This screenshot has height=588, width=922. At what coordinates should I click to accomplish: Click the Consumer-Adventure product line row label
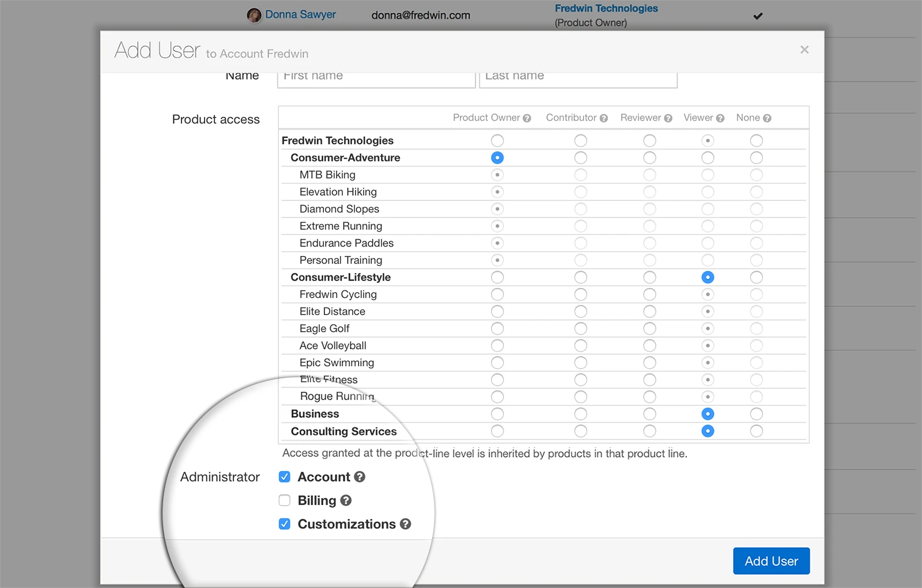click(345, 158)
